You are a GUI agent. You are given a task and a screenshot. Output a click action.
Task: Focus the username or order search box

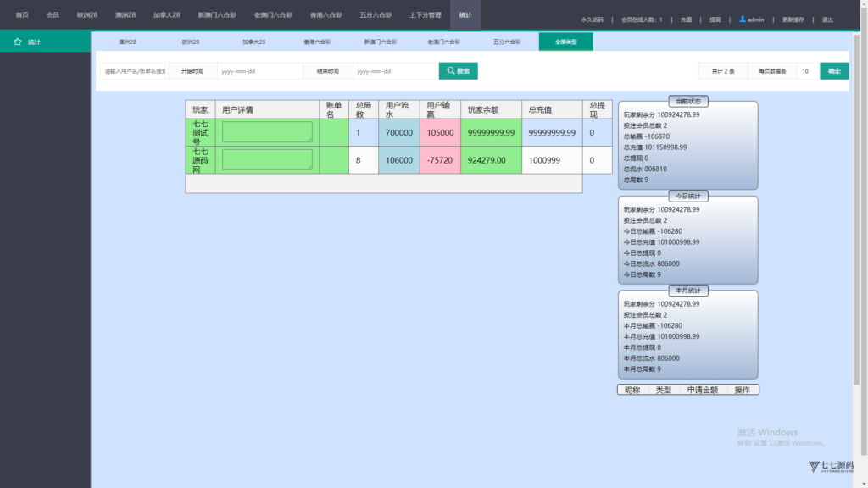click(x=134, y=71)
